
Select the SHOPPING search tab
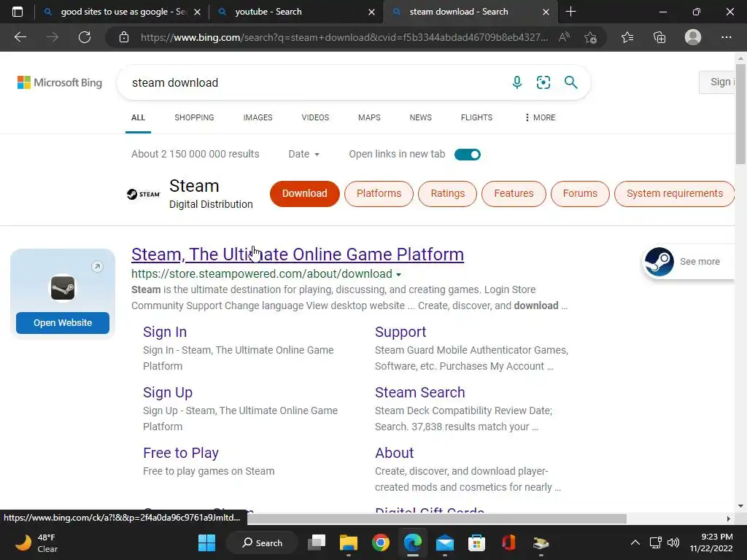coord(194,117)
